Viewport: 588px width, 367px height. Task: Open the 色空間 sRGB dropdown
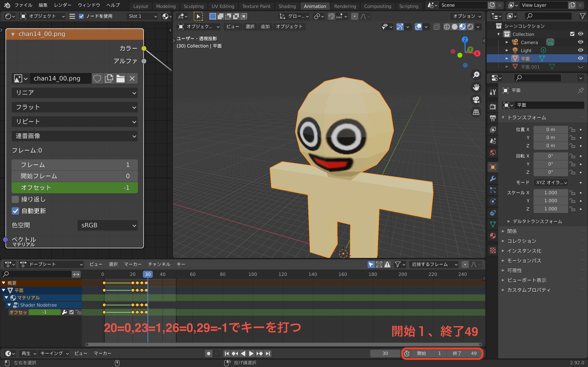108,225
